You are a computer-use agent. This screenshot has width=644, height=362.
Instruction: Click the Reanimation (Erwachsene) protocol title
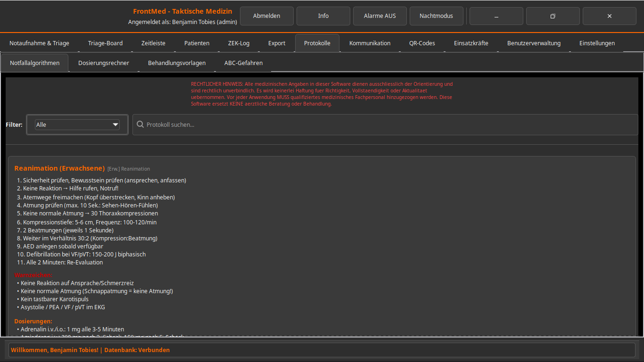coord(59,168)
